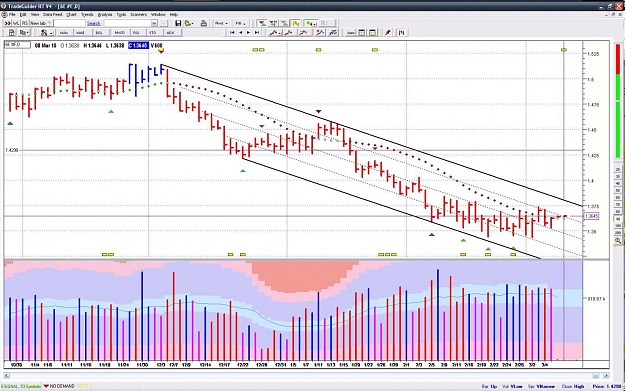
Task: Toggle the grey triangles icon
Action: 284,23
